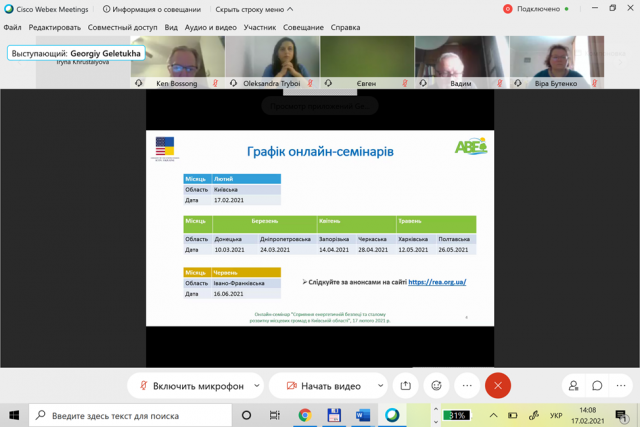This screenshot has width=640, height=427.
Task: Click muted microphone icon on Віра Бутенко
Action: (594, 83)
